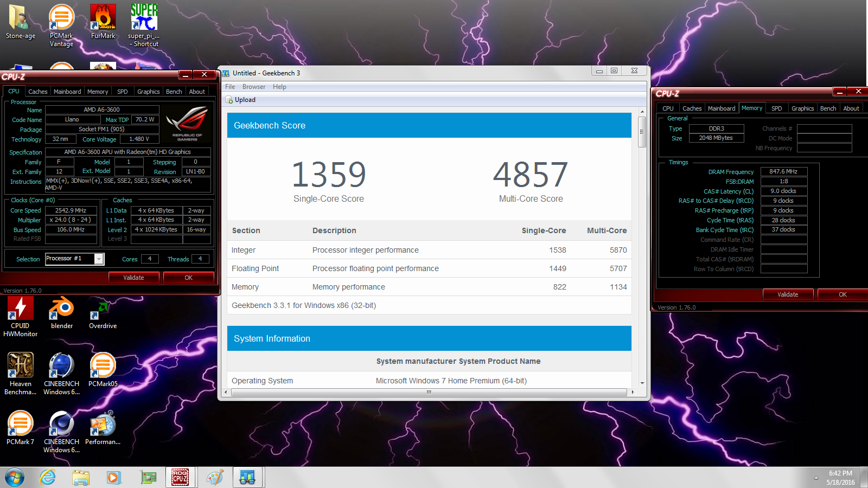
Task: Click the green circuit card taskbar icon
Action: (148, 478)
